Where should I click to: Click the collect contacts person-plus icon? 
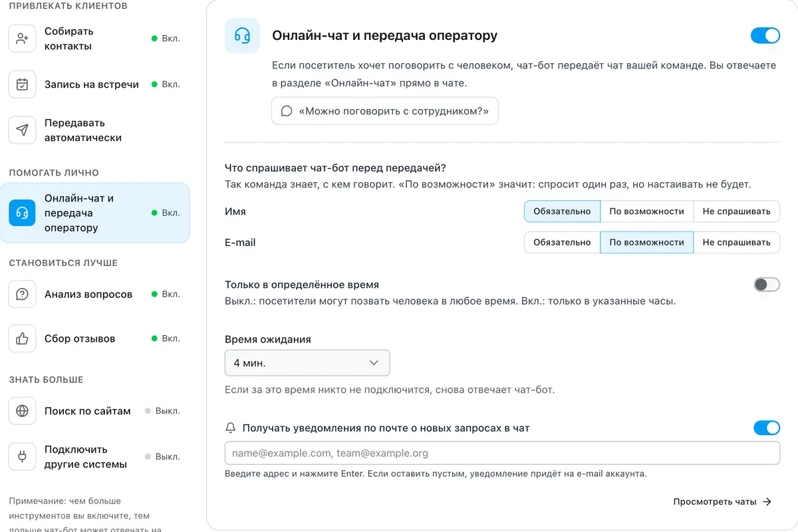[x=22, y=39]
